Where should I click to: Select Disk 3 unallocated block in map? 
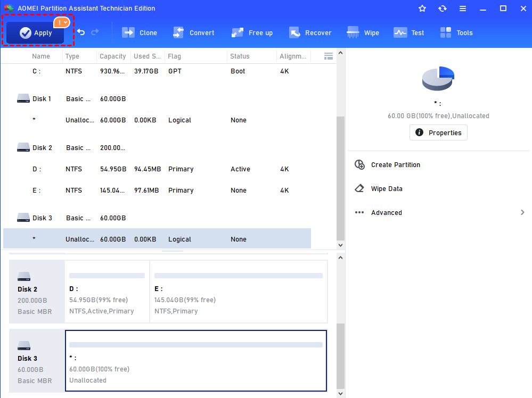tap(196, 361)
